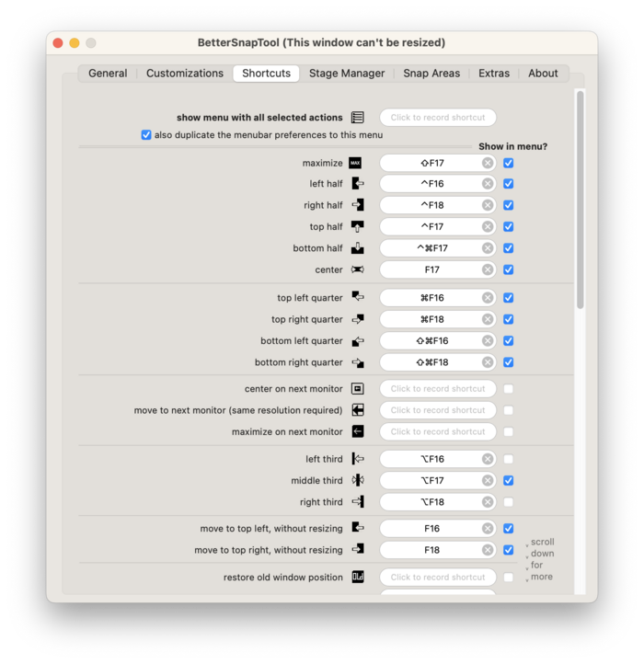
Task: Uncheck show in menu for center
Action: coord(509,269)
